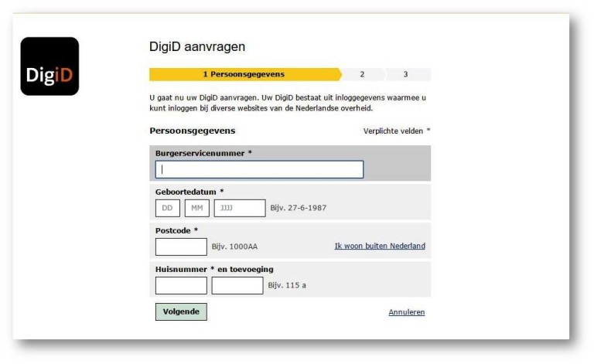Click the DigiD logo icon
The height and width of the screenshot is (364, 594).
pos(49,66)
